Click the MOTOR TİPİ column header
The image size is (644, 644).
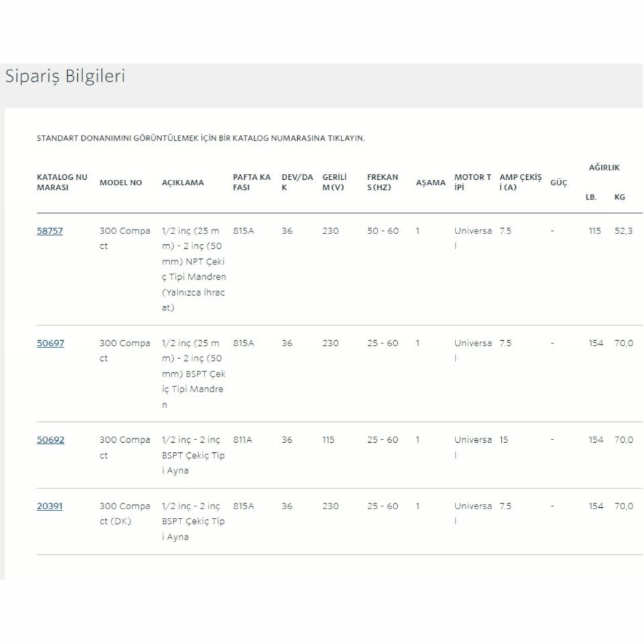(x=472, y=182)
